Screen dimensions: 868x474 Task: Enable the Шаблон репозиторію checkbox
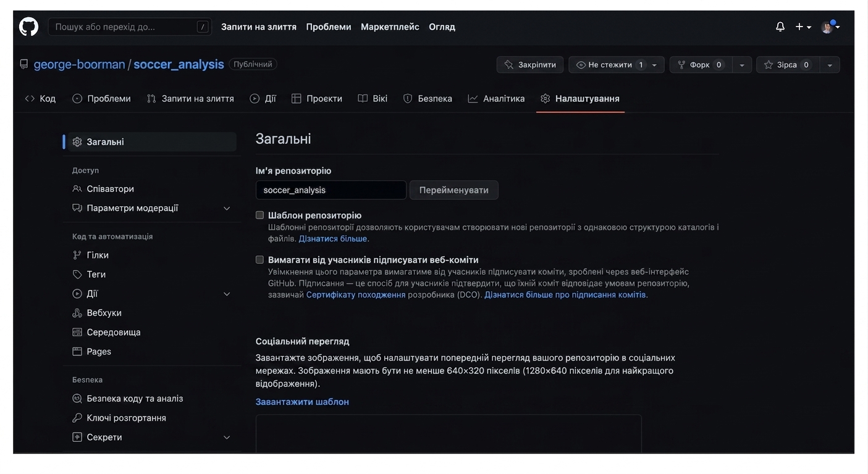point(259,215)
